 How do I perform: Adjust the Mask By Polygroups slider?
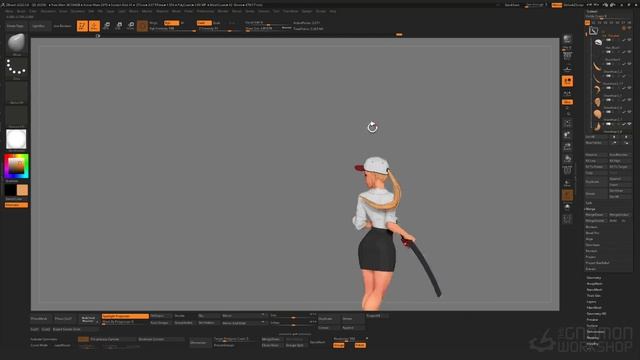(x=124, y=322)
